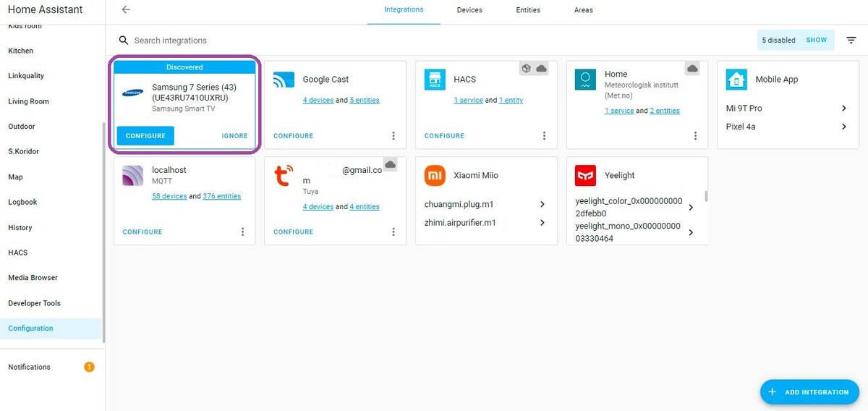Switch to the Areas tab
Image resolution: width=868 pixels, height=411 pixels.
pyautogui.click(x=584, y=10)
